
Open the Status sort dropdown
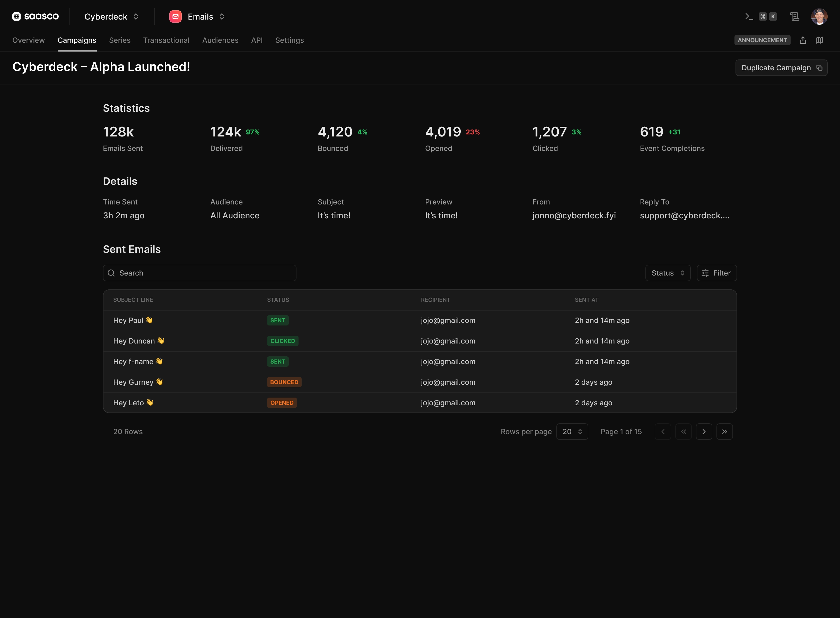click(x=668, y=273)
